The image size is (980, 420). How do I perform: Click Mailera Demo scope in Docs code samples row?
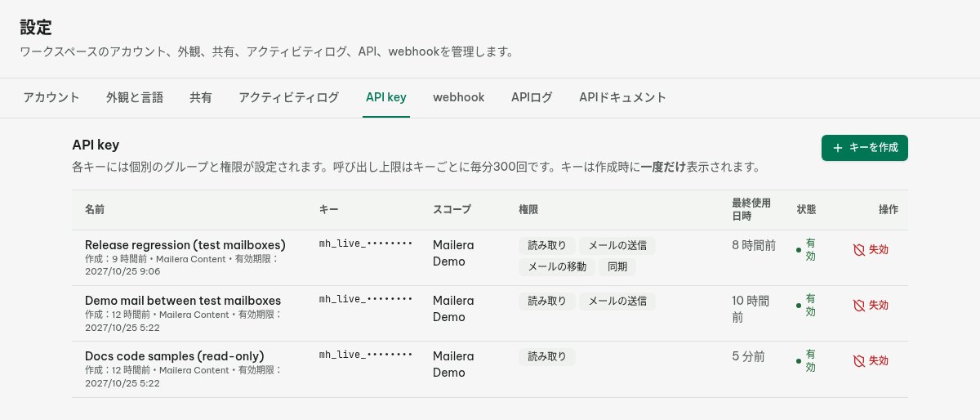(453, 364)
